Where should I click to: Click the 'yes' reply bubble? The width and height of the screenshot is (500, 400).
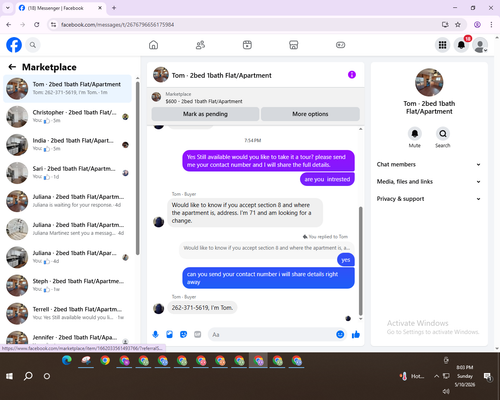[346, 260]
